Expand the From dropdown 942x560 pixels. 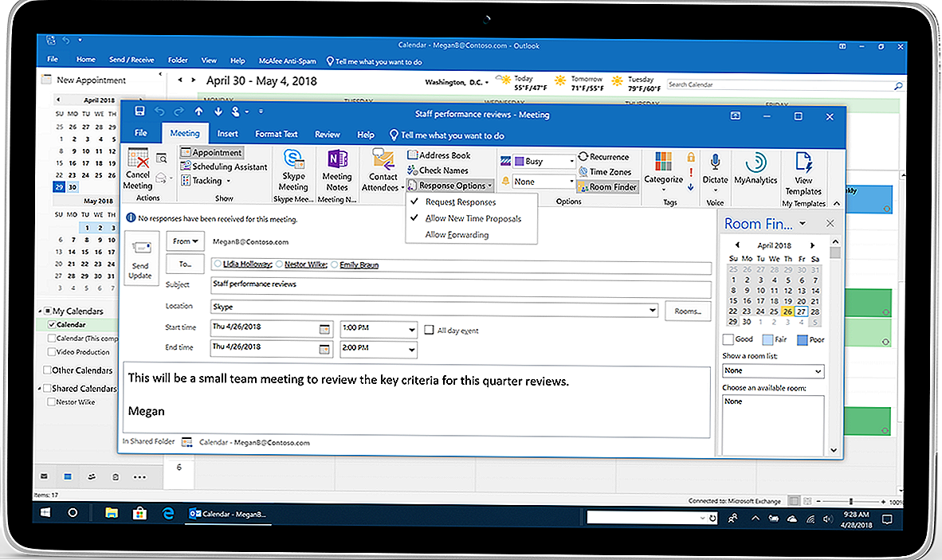[x=185, y=241]
